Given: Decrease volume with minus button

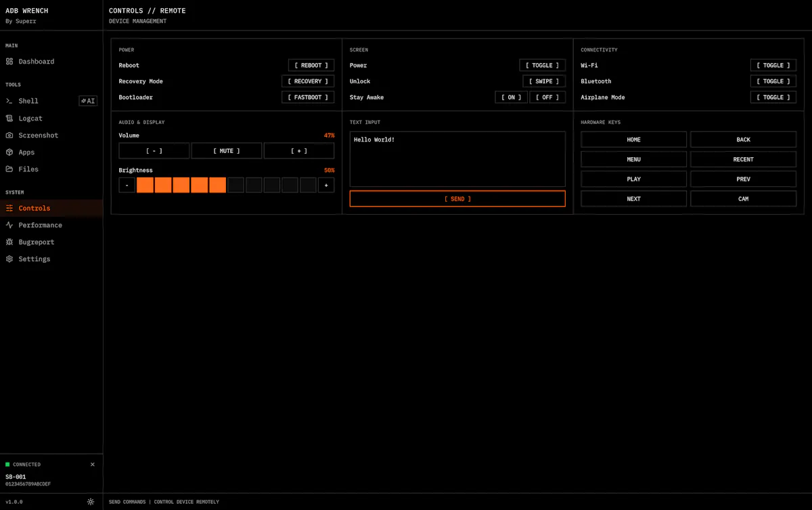Looking at the screenshot, I should coord(154,151).
